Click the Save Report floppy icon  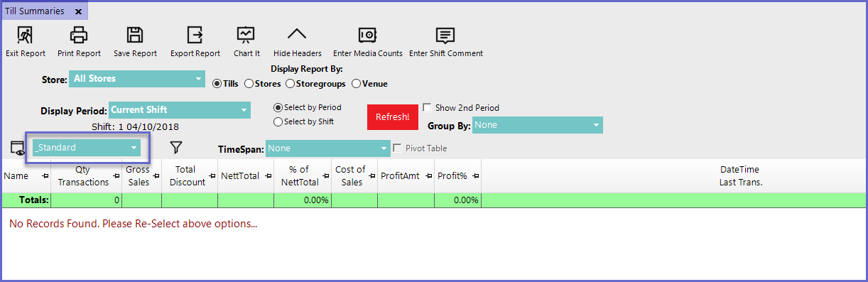click(135, 35)
